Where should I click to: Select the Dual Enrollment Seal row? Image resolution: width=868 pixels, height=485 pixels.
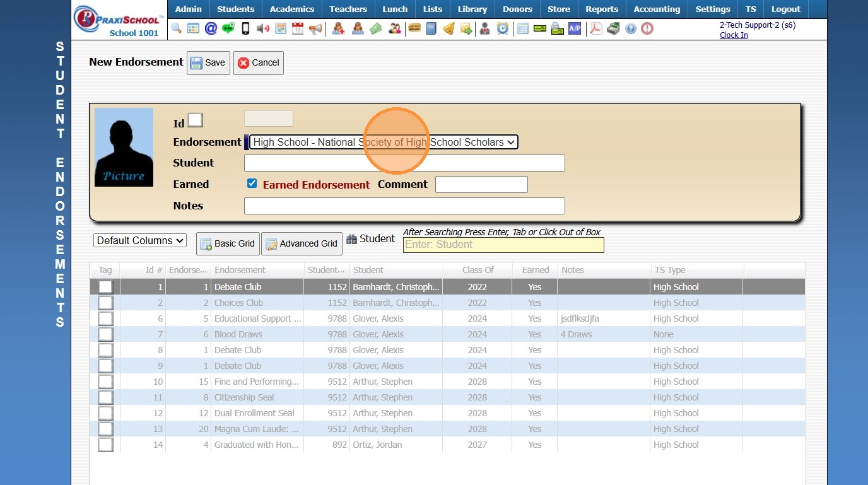tap(447, 413)
